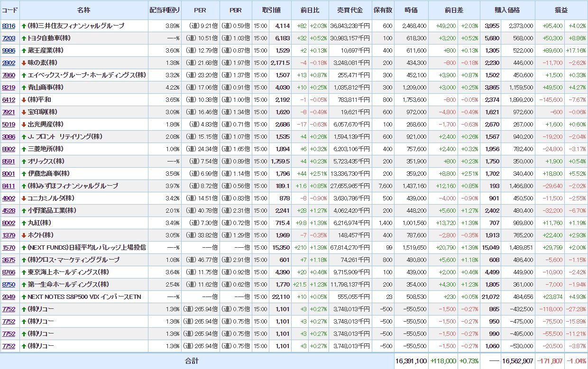The height and width of the screenshot is (369, 588).
Task: Select the 損益 column header
Action: click(x=561, y=10)
